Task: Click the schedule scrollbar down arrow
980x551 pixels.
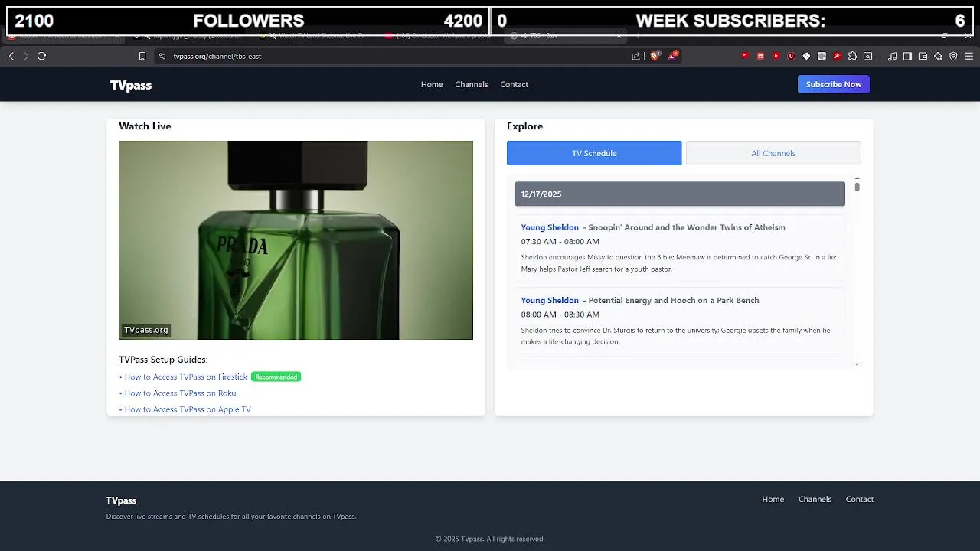Action: [857, 364]
